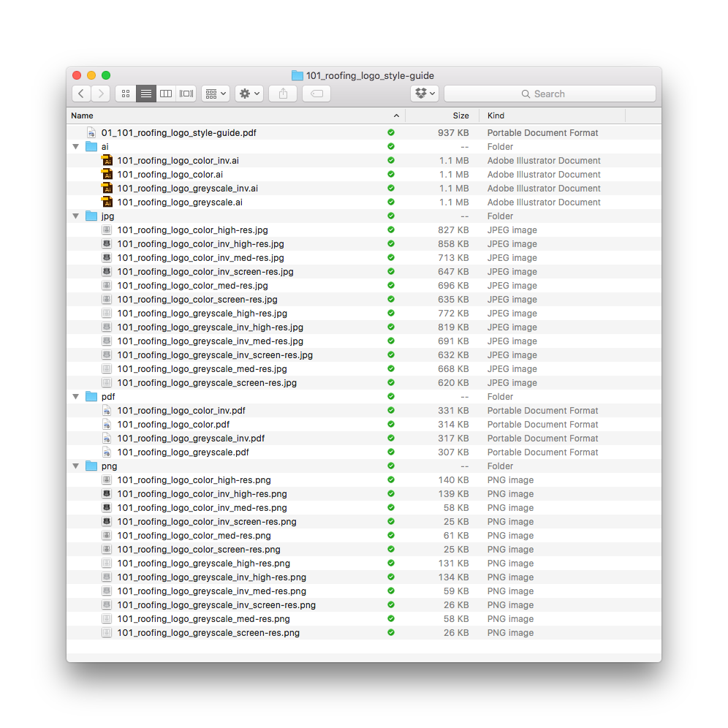This screenshot has height=728, width=728.
Task: Select file 101_roofing_logo_greyscale_inv_high-res.jpg
Action: pyautogui.click(x=364, y=327)
